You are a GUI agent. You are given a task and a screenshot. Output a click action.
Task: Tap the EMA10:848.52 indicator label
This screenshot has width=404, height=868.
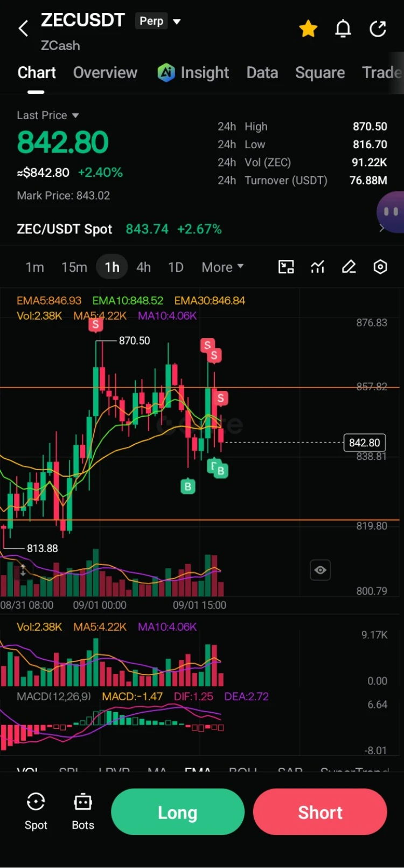pos(128,301)
